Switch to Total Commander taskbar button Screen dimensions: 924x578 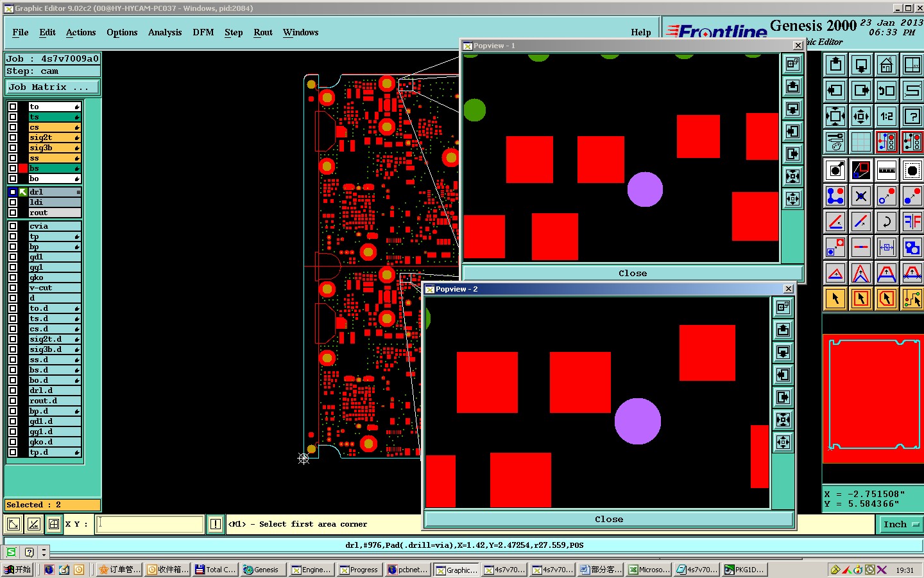[x=215, y=570]
